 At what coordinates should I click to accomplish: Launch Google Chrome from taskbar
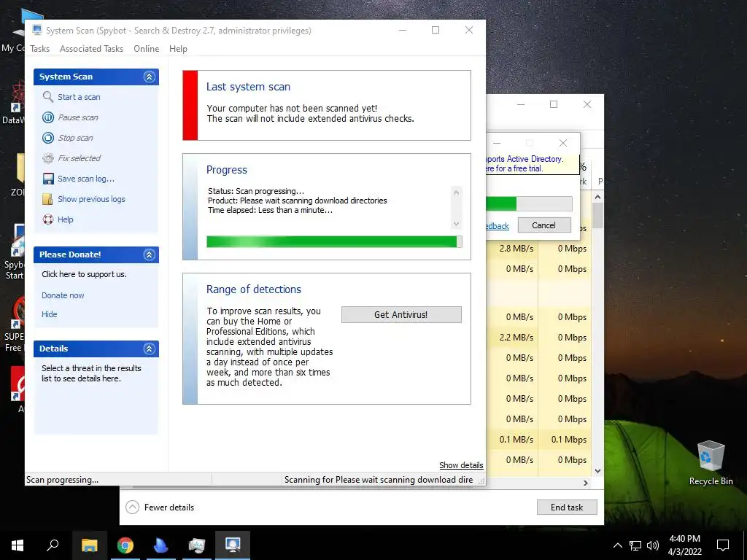[125, 545]
